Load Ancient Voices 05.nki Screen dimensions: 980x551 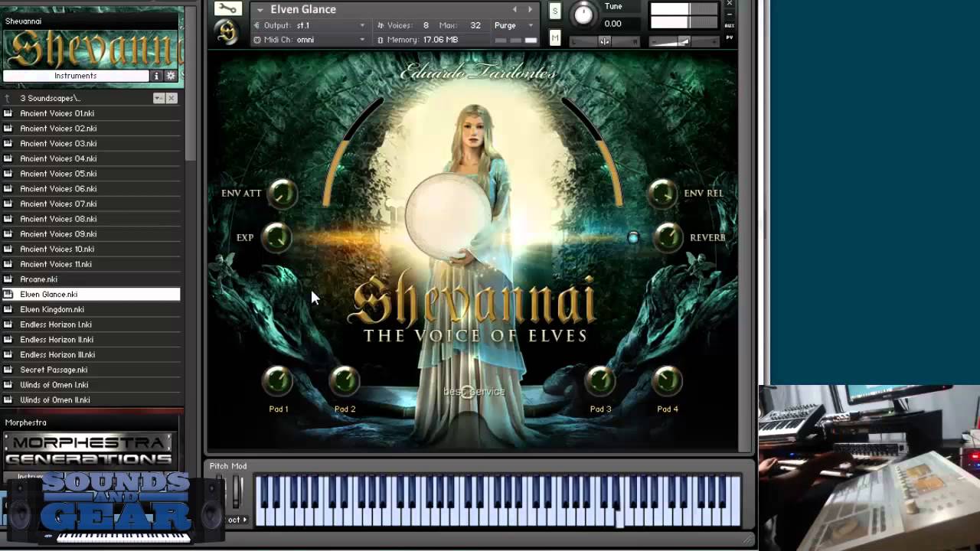point(91,174)
